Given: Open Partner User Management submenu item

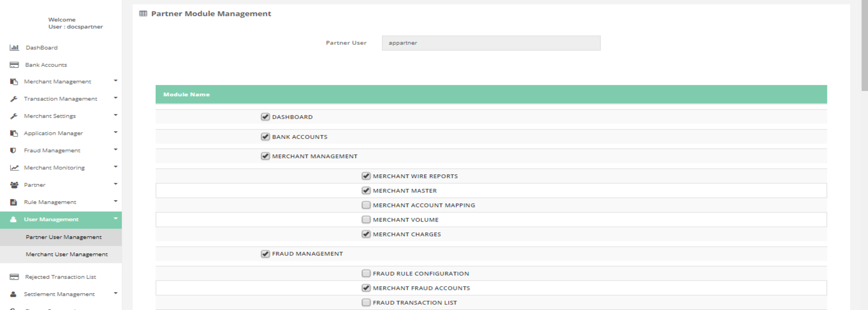Looking at the screenshot, I should pyautogui.click(x=63, y=237).
